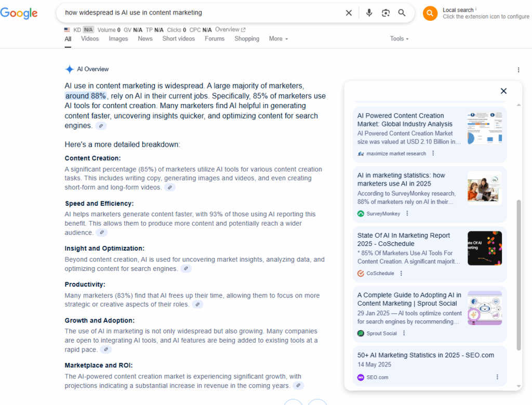Click the SurveyMonkey article thumbnail
The width and height of the screenshot is (532, 405).
485,188
